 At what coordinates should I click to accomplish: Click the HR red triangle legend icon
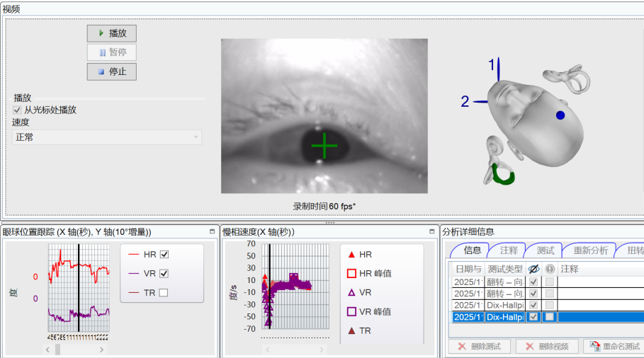[x=351, y=255]
